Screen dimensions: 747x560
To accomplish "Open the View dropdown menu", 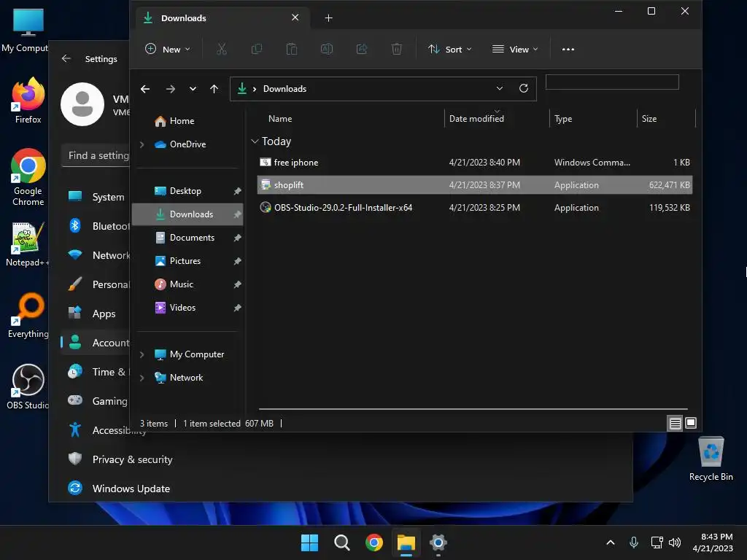I will click(515, 49).
